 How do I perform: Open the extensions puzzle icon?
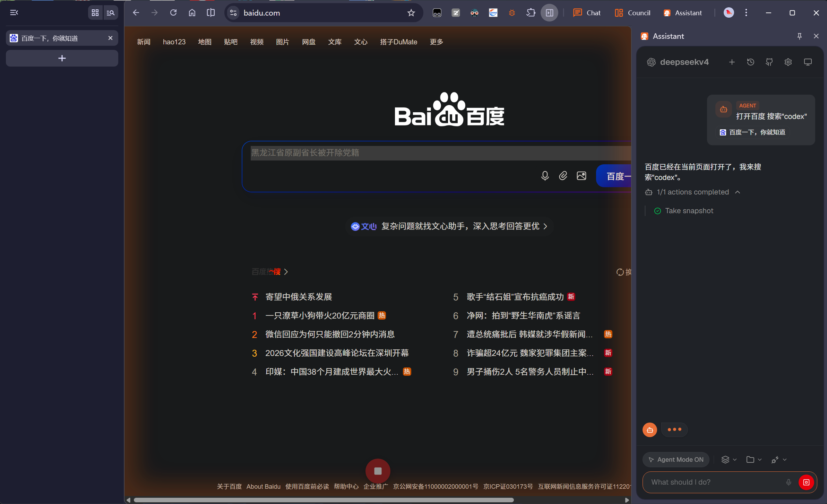click(x=531, y=13)
